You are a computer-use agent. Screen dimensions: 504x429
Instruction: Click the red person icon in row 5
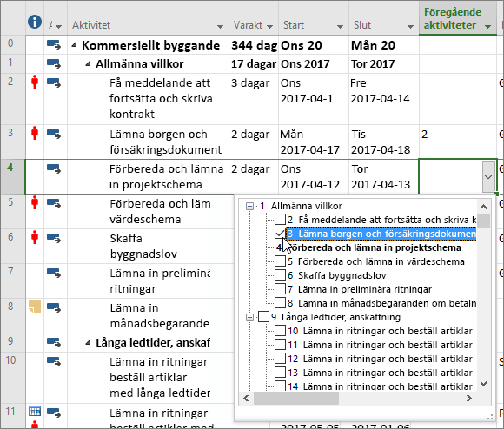coord(35,202)
